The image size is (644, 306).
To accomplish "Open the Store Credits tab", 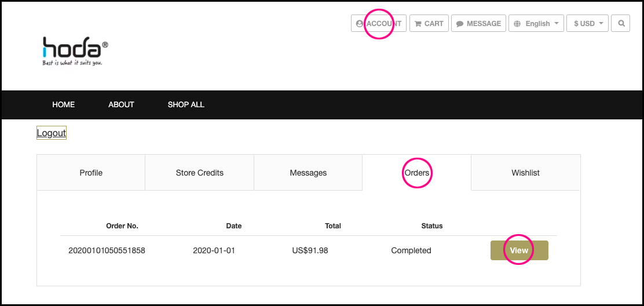I will (199, 173).
